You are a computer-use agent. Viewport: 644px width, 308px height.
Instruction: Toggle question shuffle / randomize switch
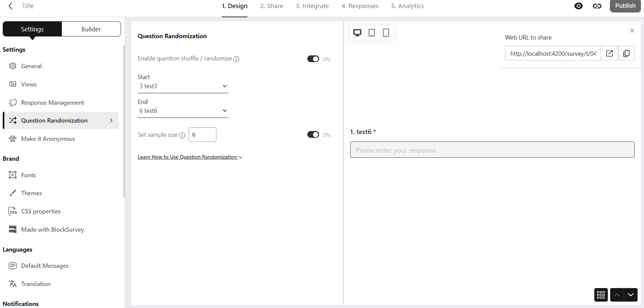click(x=313, y=59)
